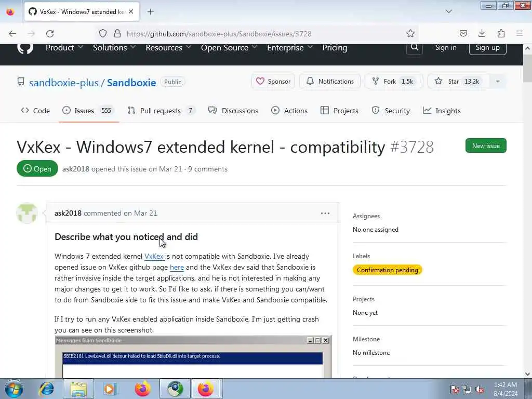Click the Sponsor button

tap(273, 82)
